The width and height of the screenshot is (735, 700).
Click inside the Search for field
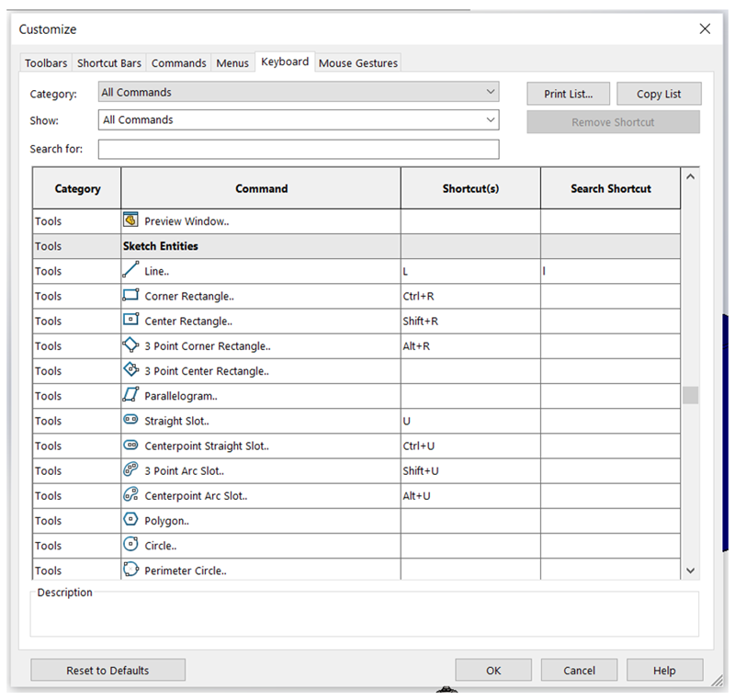click(299, 149)
